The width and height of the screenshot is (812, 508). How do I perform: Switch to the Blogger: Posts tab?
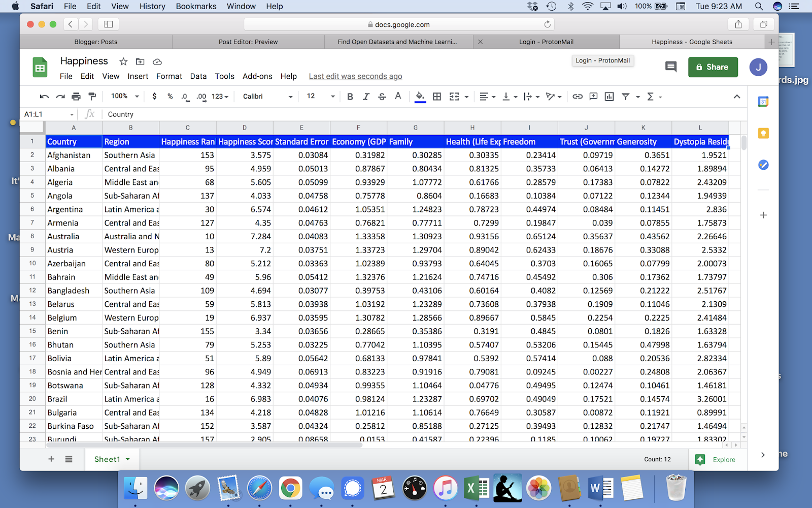(96, 42)
